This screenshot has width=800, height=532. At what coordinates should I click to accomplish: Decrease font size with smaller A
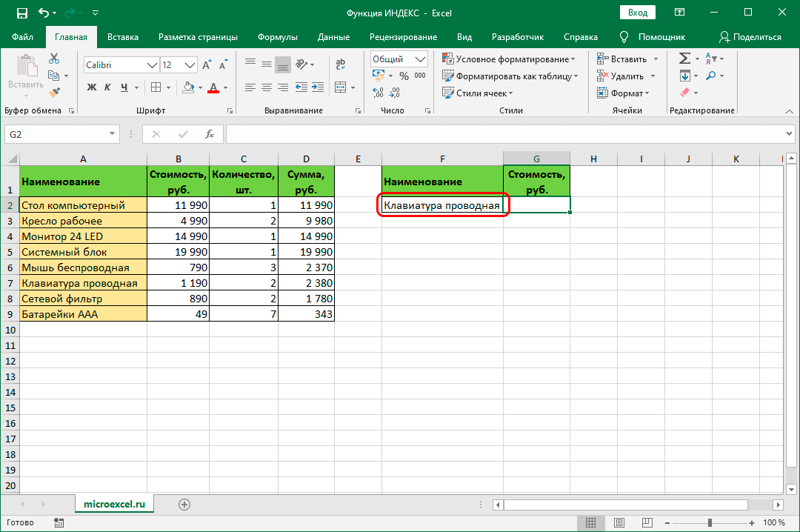[223, 65]
